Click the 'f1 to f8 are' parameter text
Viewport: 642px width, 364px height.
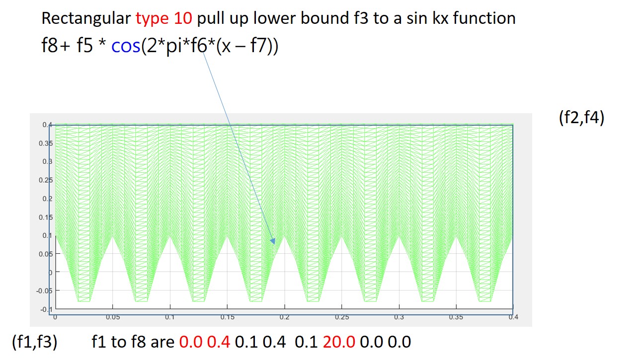134,342
